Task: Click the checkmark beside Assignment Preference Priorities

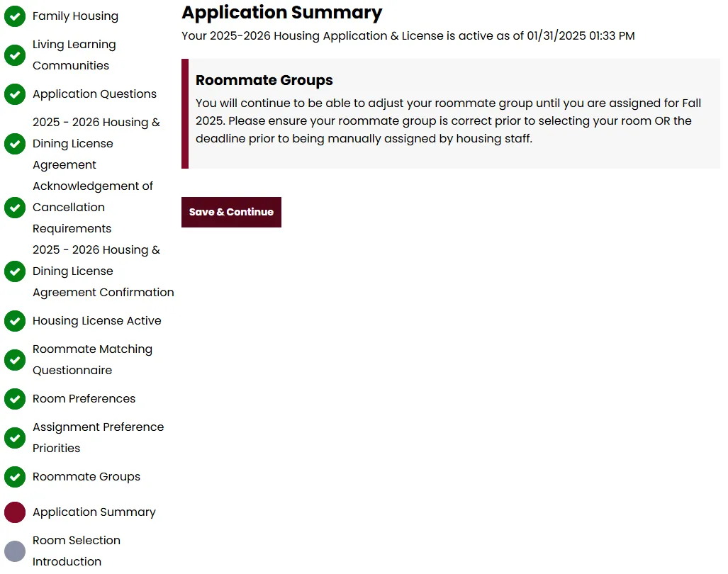Action: coord(15,438)
